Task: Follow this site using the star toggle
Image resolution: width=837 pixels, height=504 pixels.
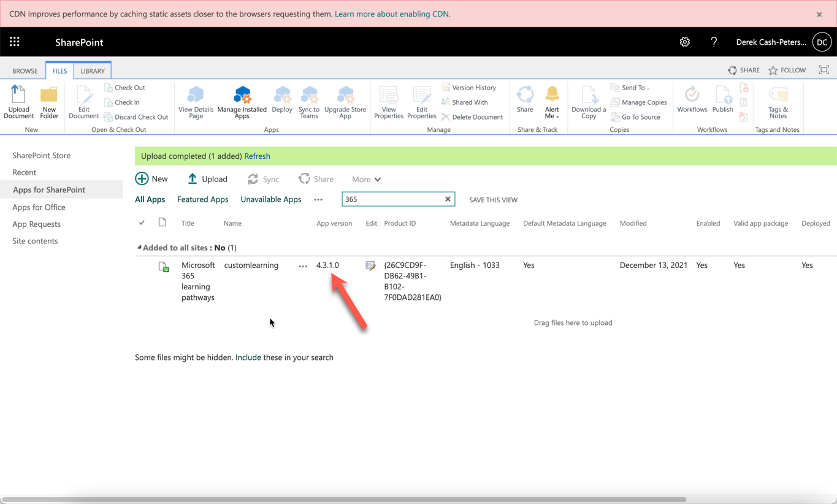Action: pyautogui.click(x=787, y=70)
